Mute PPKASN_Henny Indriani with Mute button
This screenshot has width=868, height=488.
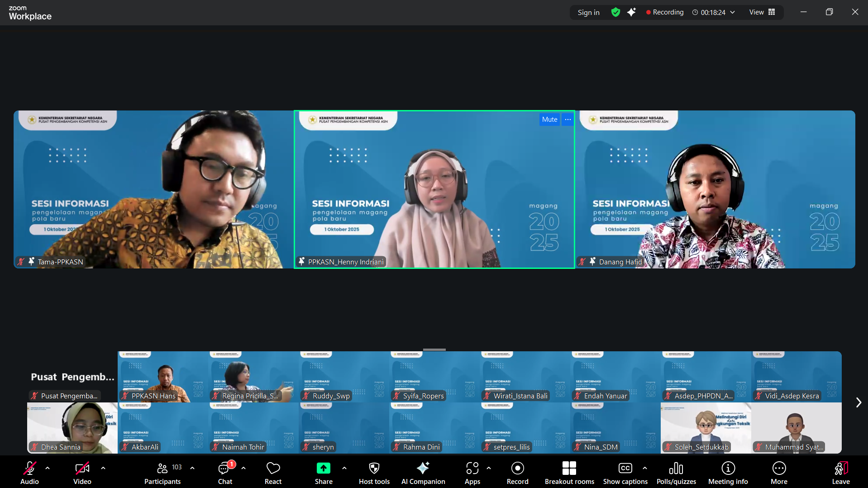[x=549, y=120]
